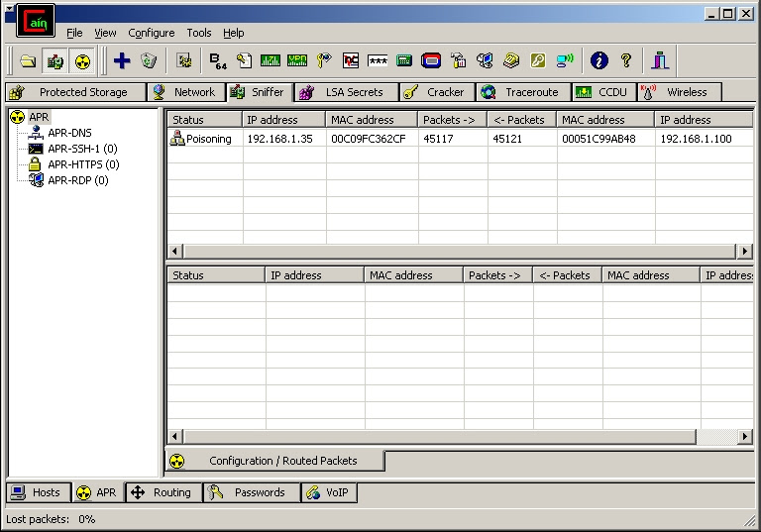
Task: Click the upper list's scroll-right arrow
Action: point(744,251)
